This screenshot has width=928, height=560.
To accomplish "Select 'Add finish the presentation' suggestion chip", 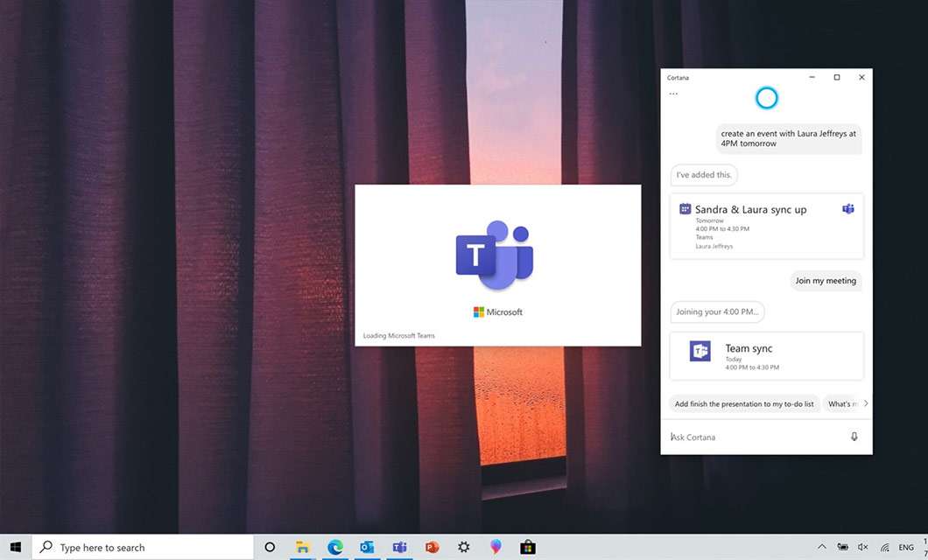I will [x=744, y=404].
